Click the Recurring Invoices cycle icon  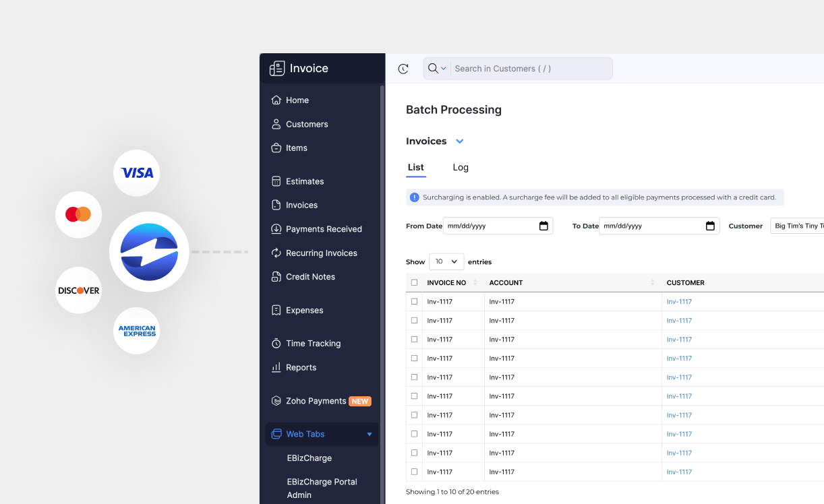pos(276,253)
